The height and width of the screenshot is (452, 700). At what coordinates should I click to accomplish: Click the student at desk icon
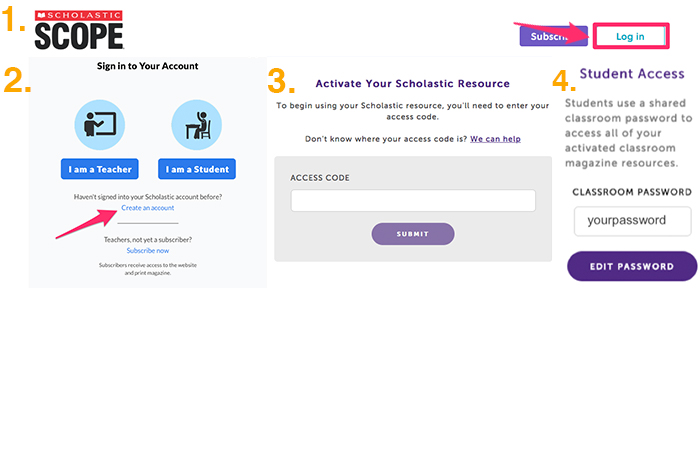point(196,125)
